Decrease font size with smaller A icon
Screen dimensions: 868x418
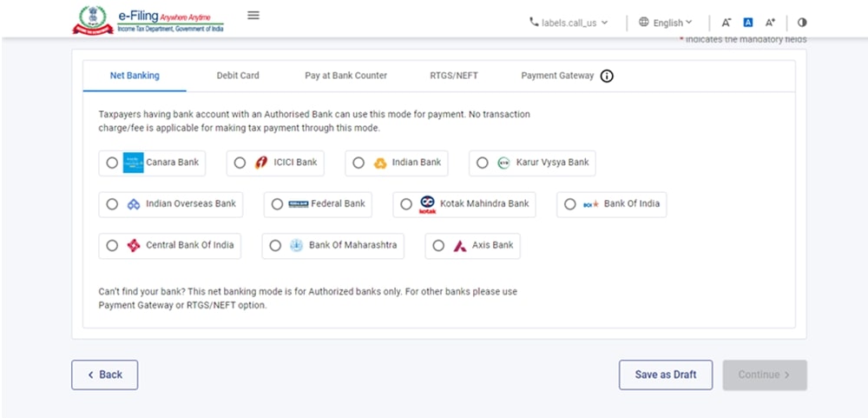[727, 23]
